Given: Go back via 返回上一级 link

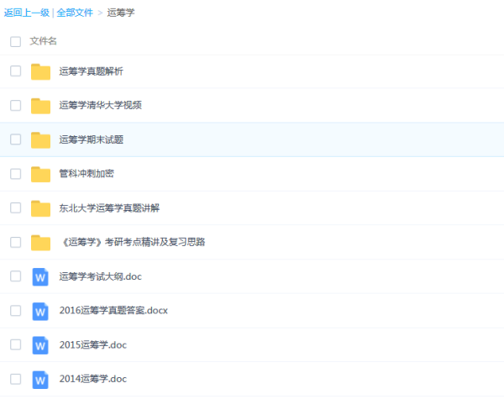Looking at the screenshot, I should pyautogui.click(x=26, y=13).
